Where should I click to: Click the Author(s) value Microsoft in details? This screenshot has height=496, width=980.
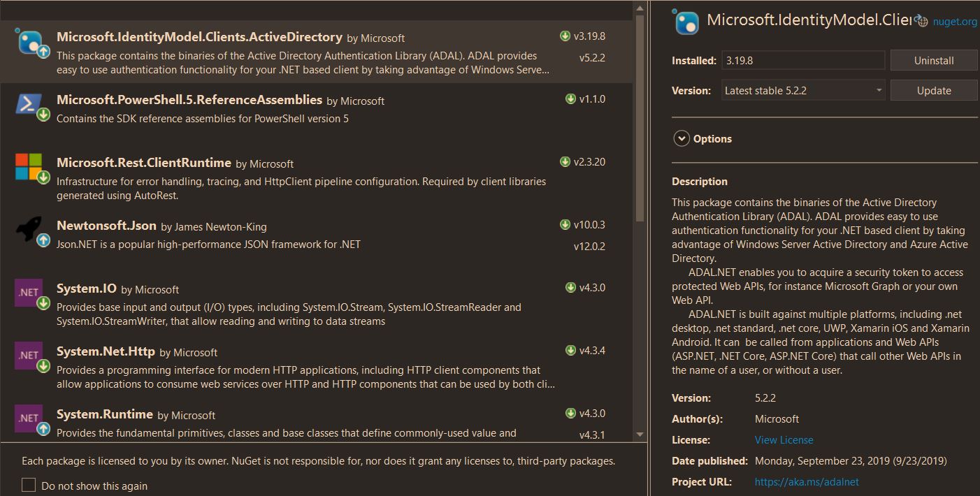[777, 419]
